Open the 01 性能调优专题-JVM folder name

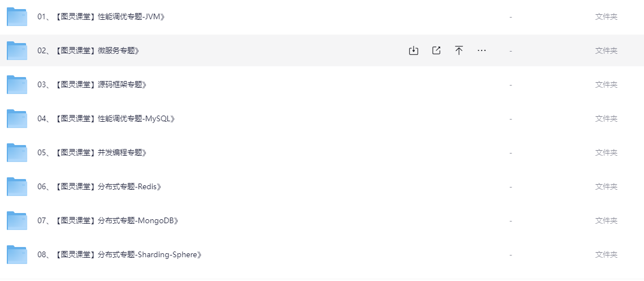click(x=101, y=17)
